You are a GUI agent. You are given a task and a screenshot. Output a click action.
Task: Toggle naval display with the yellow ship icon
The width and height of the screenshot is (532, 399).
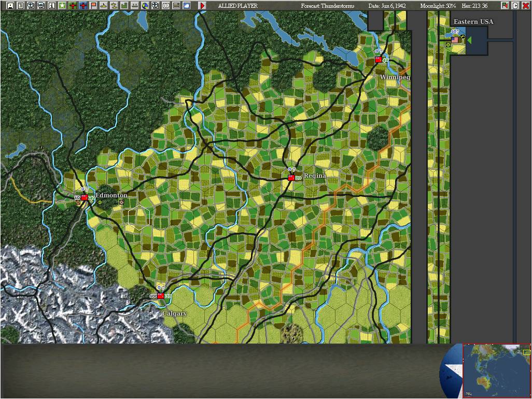coord(104,5)
